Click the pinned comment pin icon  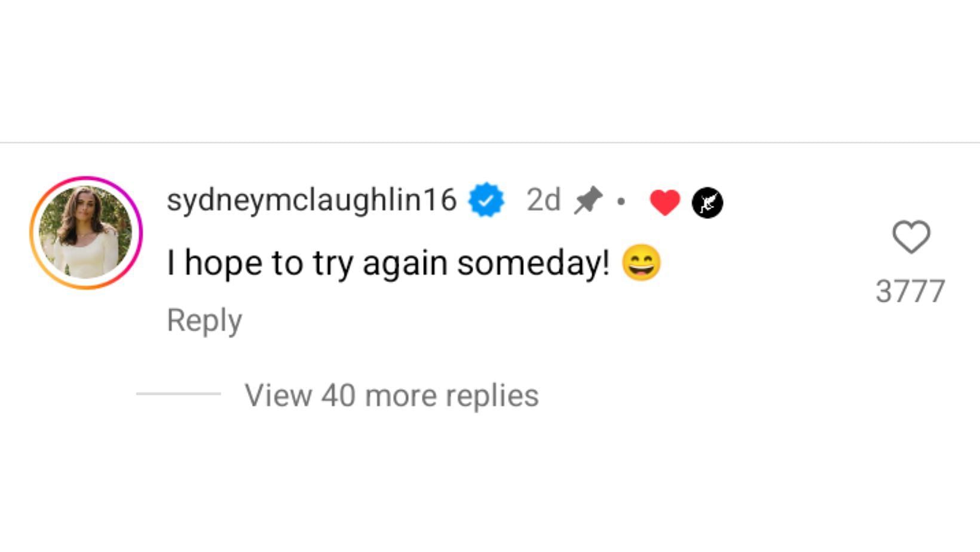(x=588, y=200)
